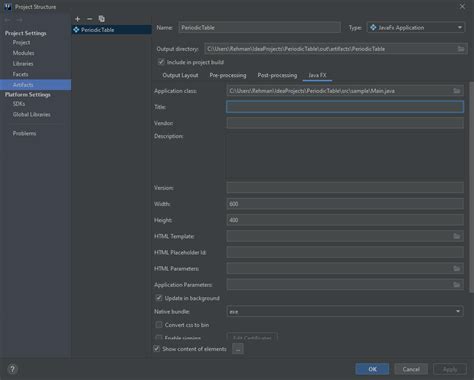
Task: Click inside the Description text area
Action: coord(345,156)
